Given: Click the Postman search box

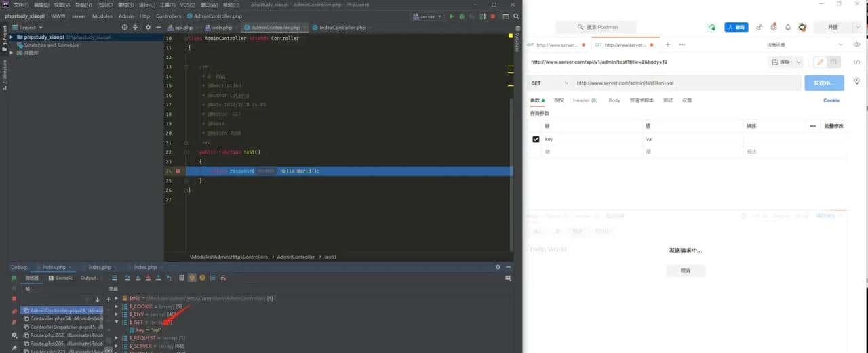Looking at the screenshot, I should [x=596, y=27].
